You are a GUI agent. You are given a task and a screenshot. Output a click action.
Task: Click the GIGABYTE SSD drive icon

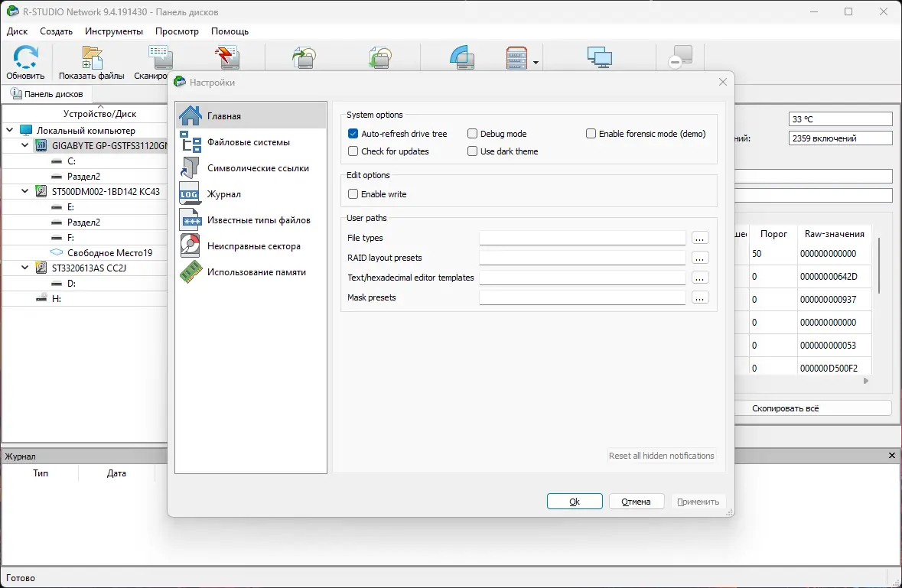tap(41, 145)
